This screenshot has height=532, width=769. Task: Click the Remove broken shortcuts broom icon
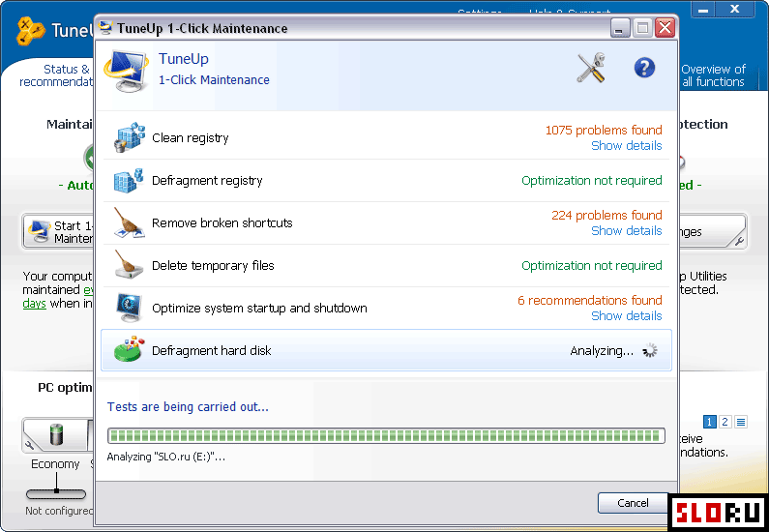tap(129, 222)
